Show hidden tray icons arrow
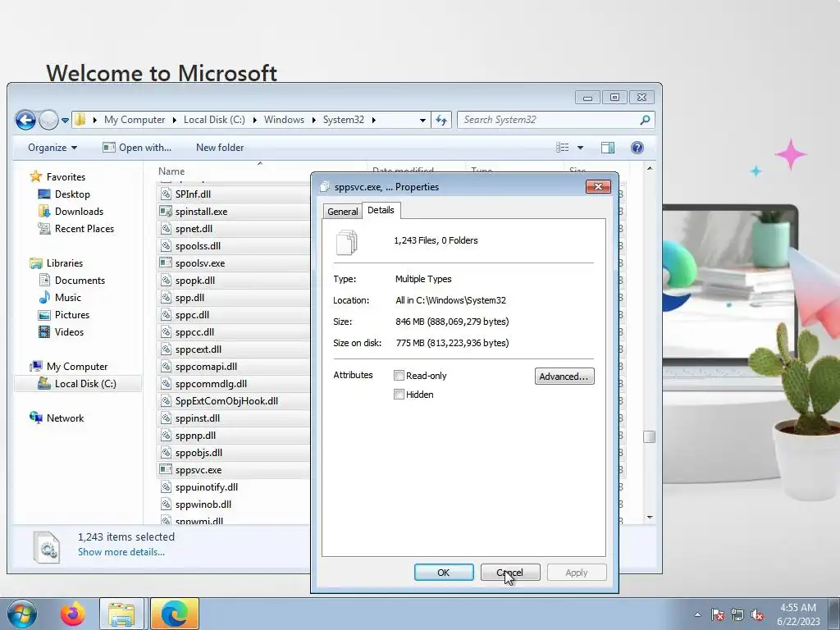Image resolution: width=840 pixels, height=630 pixels. click(x=697, y=614)
